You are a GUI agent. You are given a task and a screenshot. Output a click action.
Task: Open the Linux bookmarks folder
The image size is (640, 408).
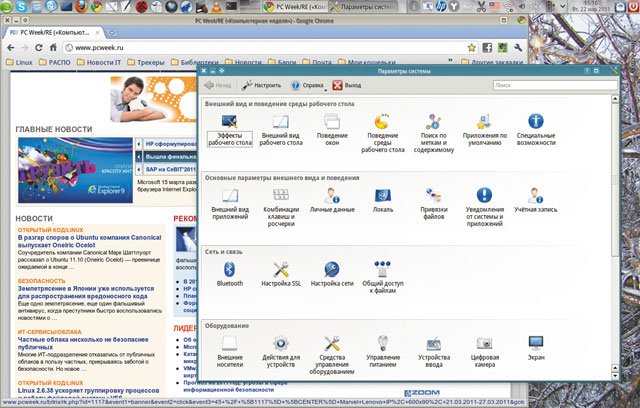[19, 62]
